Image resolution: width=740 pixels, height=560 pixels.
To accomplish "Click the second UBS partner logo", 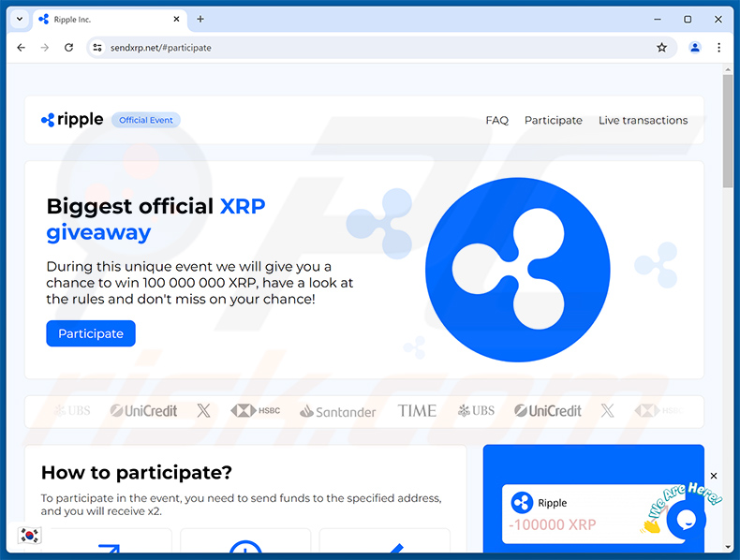I will click(x=476, y=410).
